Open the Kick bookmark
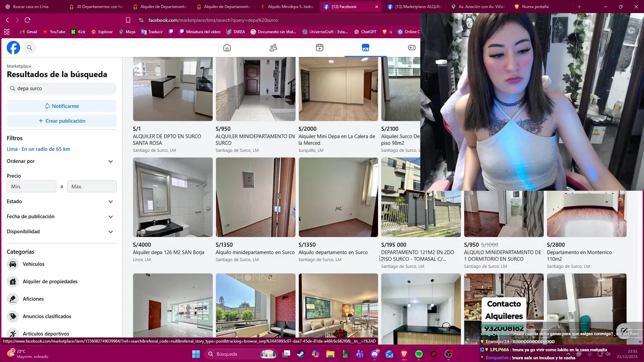 click(78, 32)
